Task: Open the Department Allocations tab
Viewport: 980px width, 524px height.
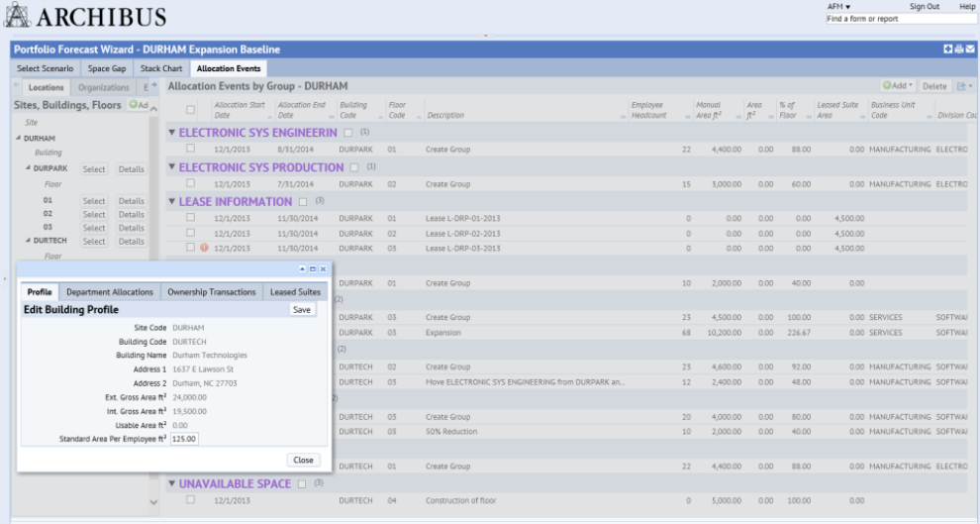Action: click(109, 292)
